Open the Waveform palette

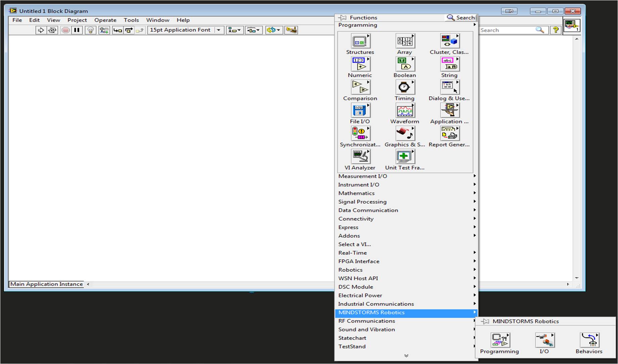[405, 111]
